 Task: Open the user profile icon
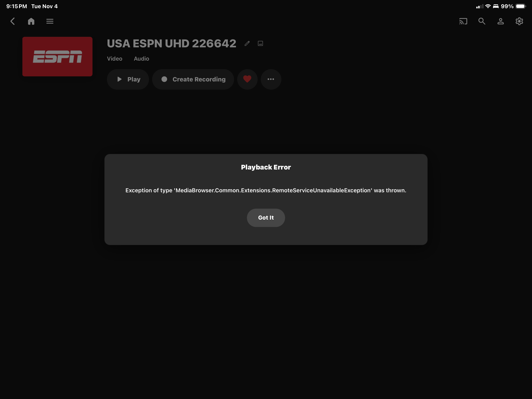(x=500, y=21)
